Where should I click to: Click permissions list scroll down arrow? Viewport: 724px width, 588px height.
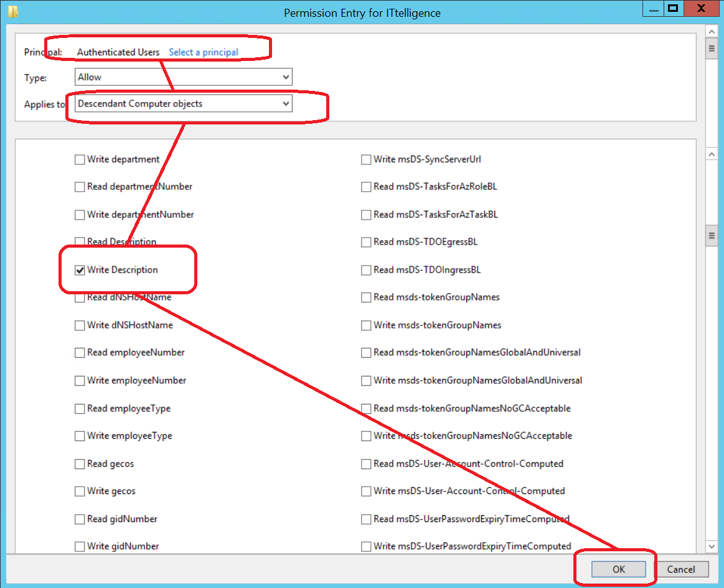712,546
